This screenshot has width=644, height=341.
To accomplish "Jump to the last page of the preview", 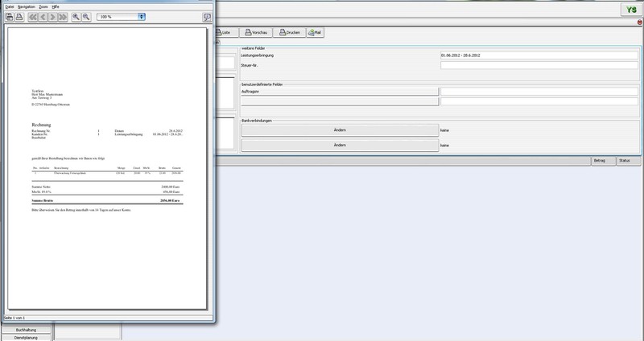I will [63, 17].
